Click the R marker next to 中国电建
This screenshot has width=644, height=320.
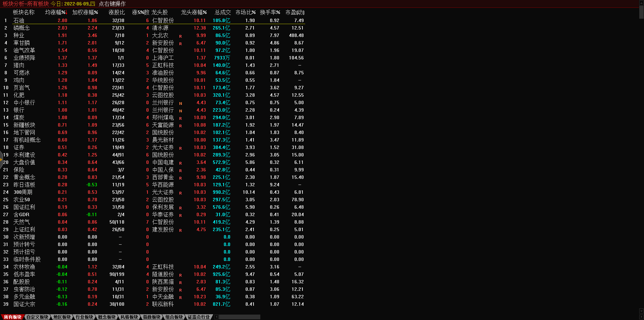[x=180, y=163]
